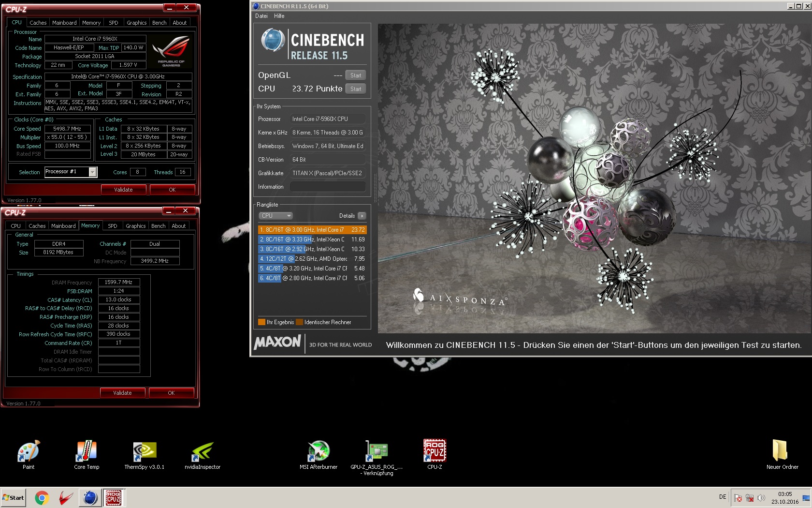Screen dimensions: 812x508
Task: Open SPD tab in upper CPU-Z window
Action: point(114,23)
